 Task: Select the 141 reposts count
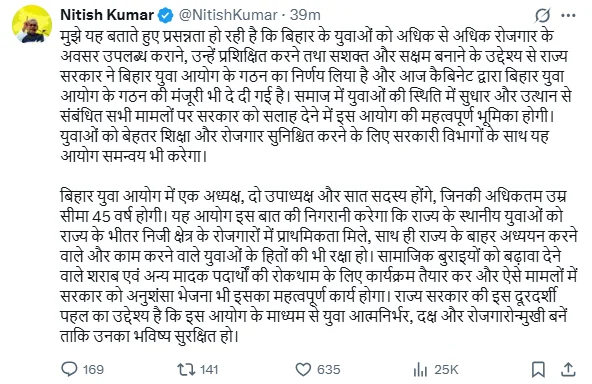(209, 369)
